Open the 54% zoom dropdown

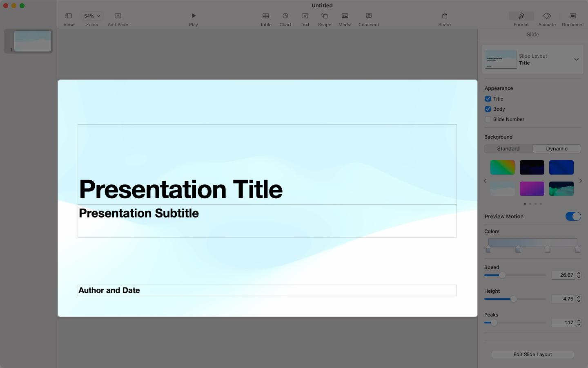coord(92,16)
